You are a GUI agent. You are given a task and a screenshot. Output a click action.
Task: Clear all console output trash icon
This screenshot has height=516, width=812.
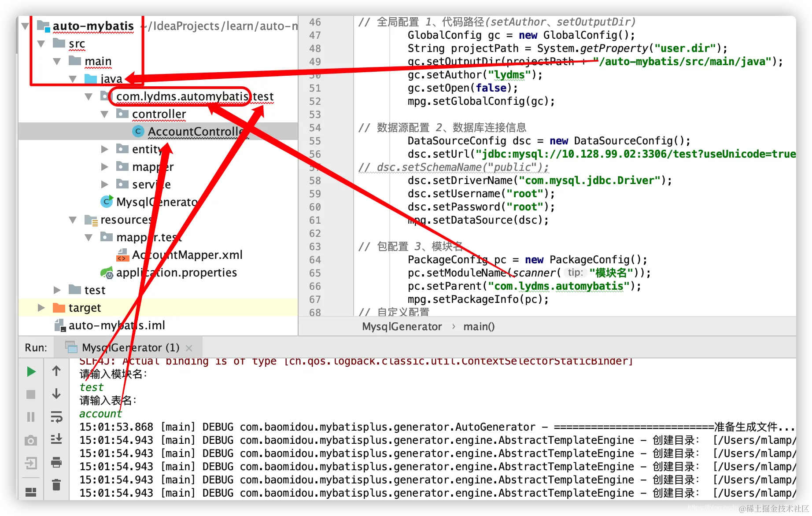click(x=56, y=485)
